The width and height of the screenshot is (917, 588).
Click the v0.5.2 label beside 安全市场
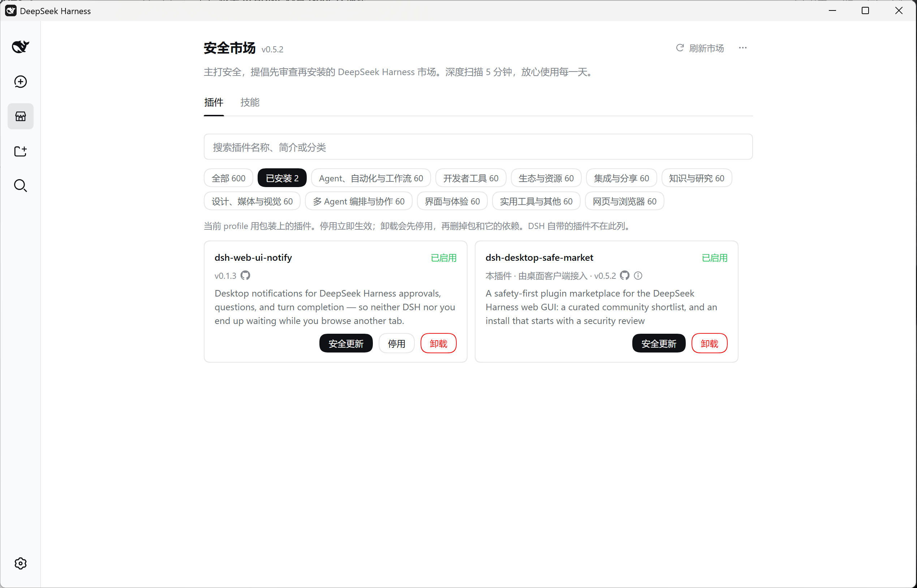pos(272,49)
